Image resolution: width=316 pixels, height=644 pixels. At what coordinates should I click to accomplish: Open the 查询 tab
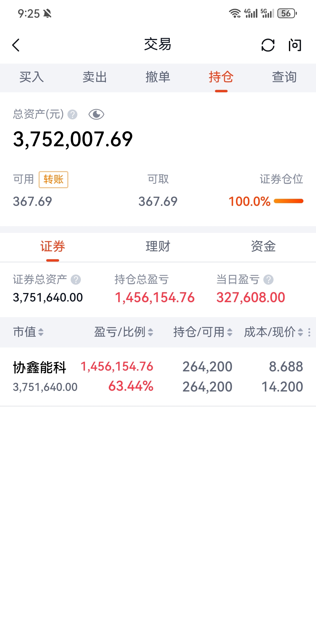284,77
